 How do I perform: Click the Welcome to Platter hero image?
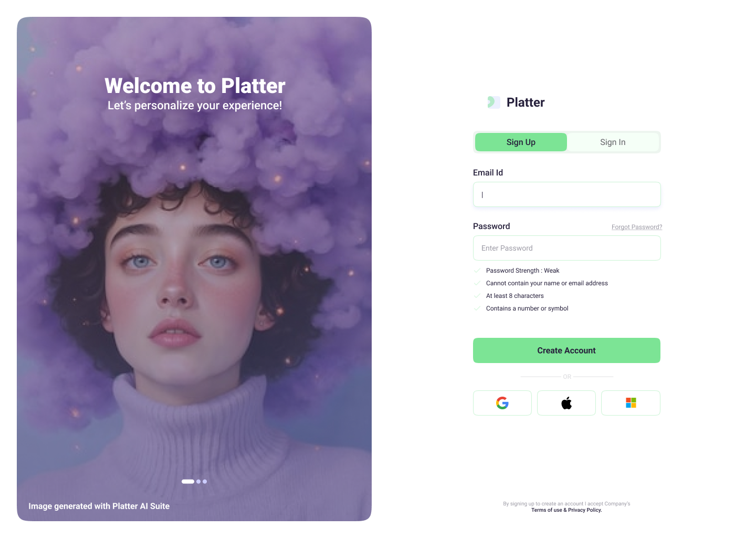pyautogui.click(x=194, y=269)
